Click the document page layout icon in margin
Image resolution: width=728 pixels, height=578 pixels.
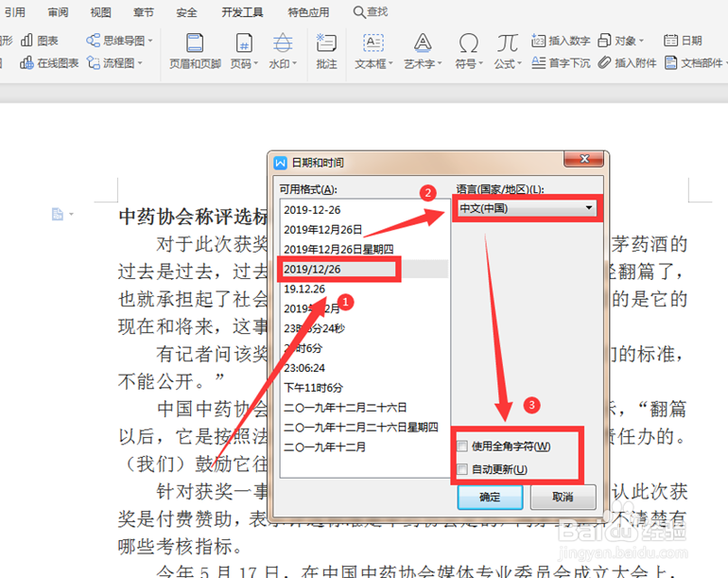tap(57, 214)
